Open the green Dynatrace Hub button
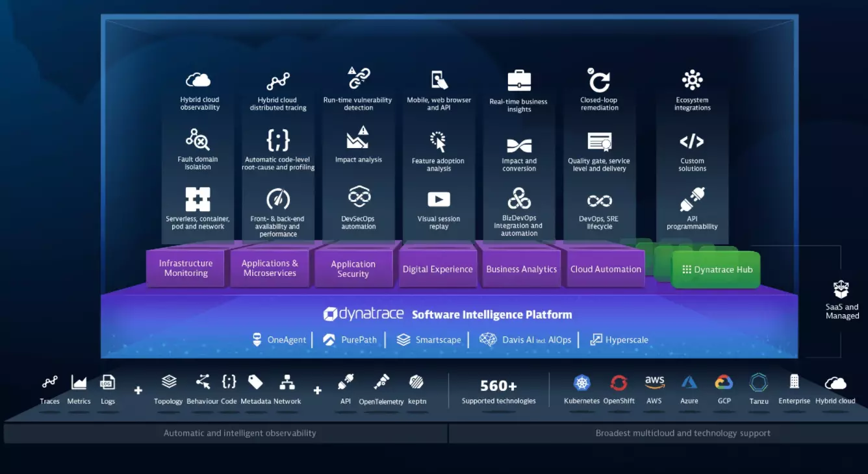This screenshot has height=474, width=868. click(x=717, y=269)
